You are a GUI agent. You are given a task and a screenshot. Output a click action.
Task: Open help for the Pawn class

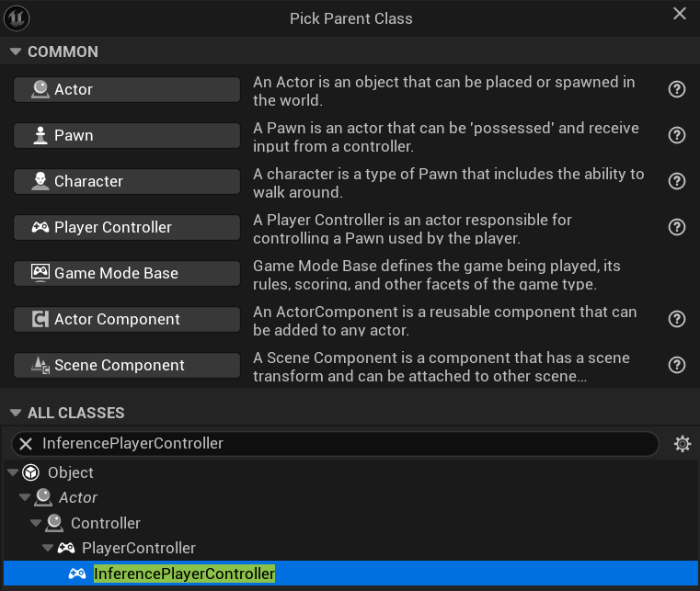[x=677, y=135]
